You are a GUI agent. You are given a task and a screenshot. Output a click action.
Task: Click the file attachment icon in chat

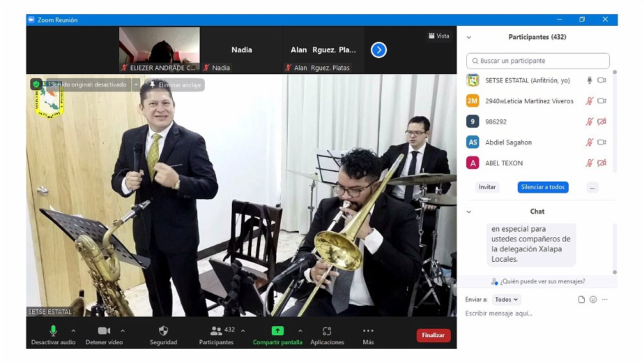pyautogui.click(x=582, y=300)
